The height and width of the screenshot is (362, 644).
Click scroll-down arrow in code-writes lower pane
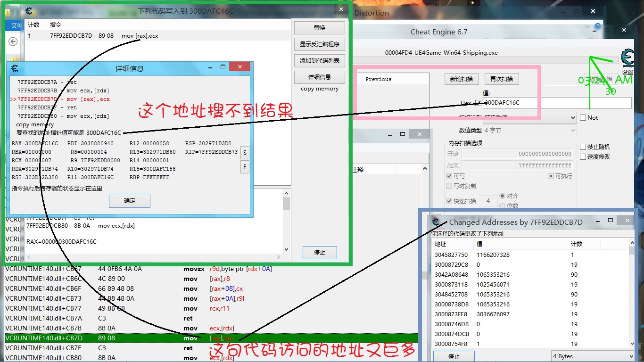pyautogui.click(x=286, y=250)
